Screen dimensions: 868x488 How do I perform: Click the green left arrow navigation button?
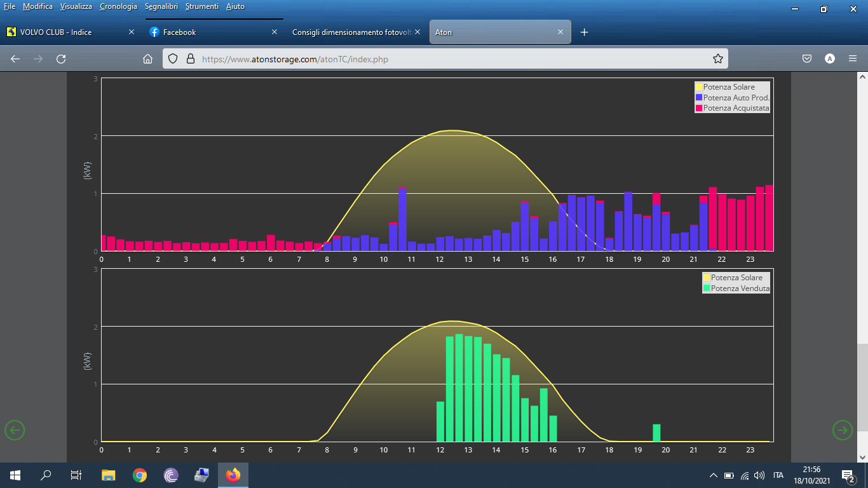(x=15, y=430)
